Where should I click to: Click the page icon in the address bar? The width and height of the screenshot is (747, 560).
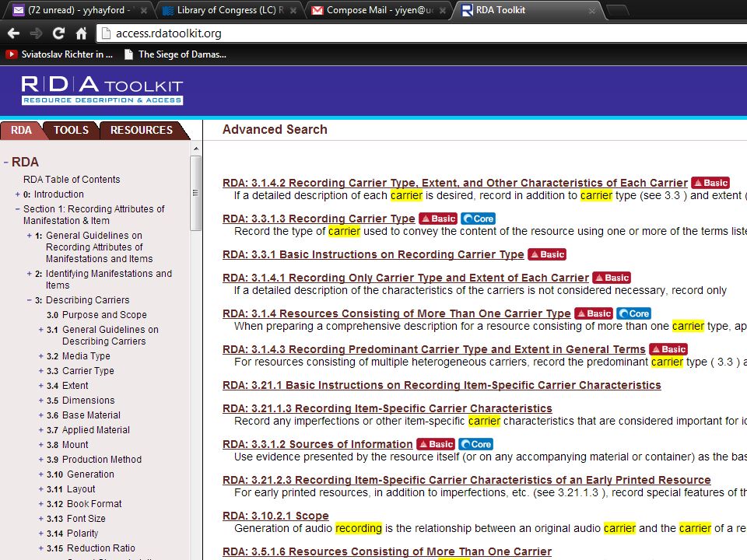click(x=107, y=33)
